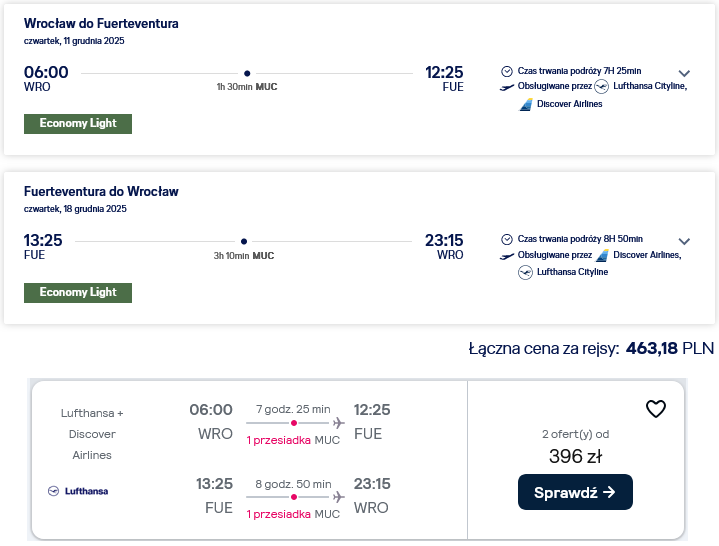Click the airplane icon by return Obsługiwane przez
The height and width of the screenshot is (546, 719).
coord(507,256)
